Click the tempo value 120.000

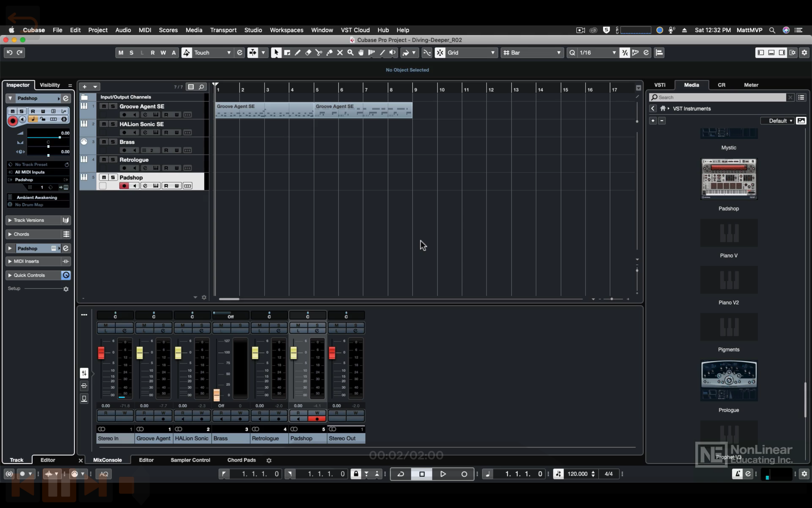(x=578, y=474)
